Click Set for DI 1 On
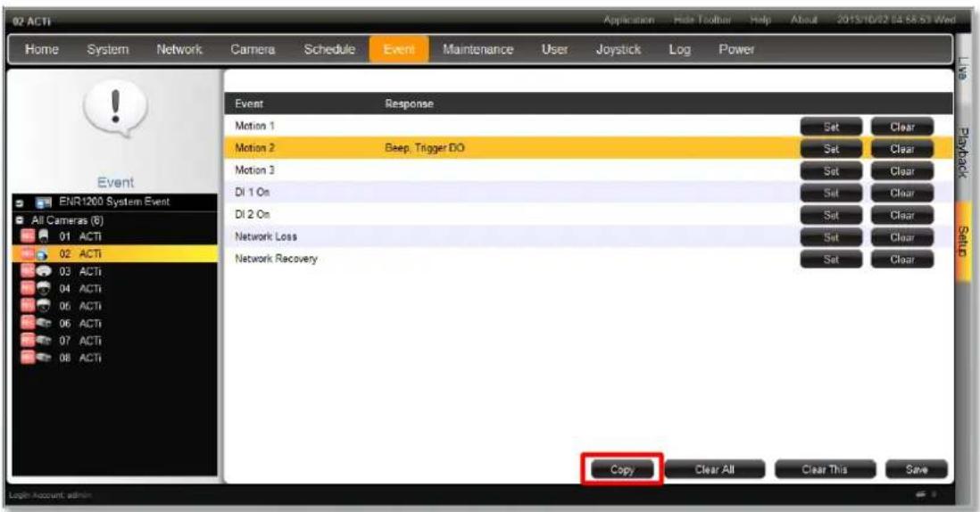The image size is (980, 512). pos(831,193)
